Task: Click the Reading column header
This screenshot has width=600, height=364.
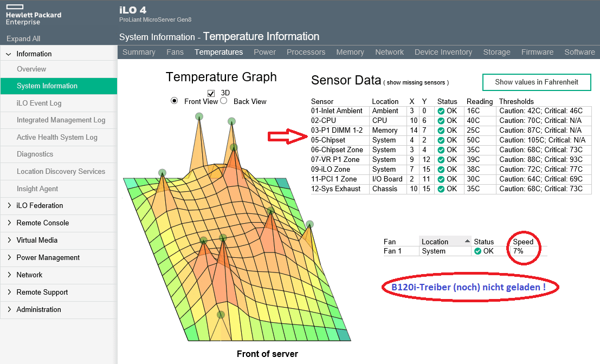Action: pos(480,101)
